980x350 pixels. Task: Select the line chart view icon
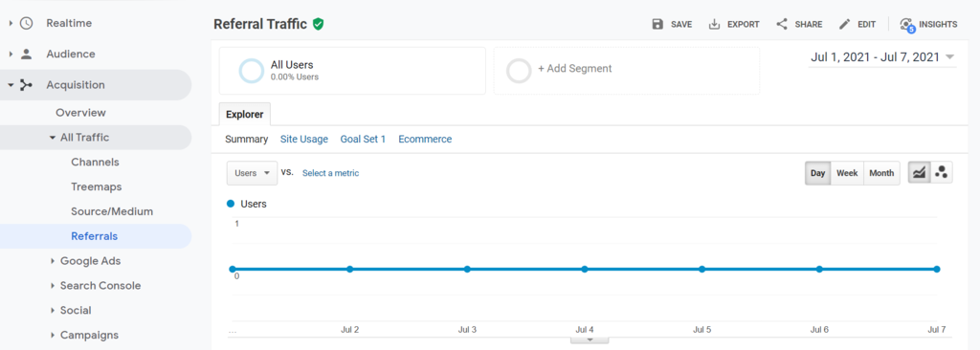(920, 173)
